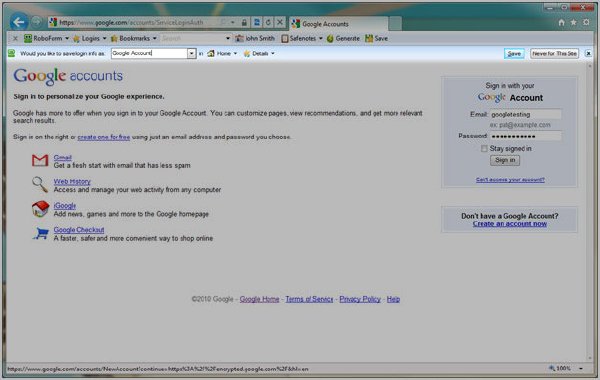Image resolution: width=600 pixels, height=380 pixels.
Task: Click the RoboForm Search field
Action: 192,38
